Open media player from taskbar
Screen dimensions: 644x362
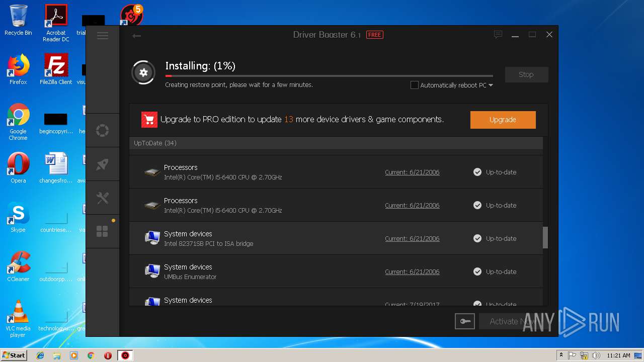(74, 355)
